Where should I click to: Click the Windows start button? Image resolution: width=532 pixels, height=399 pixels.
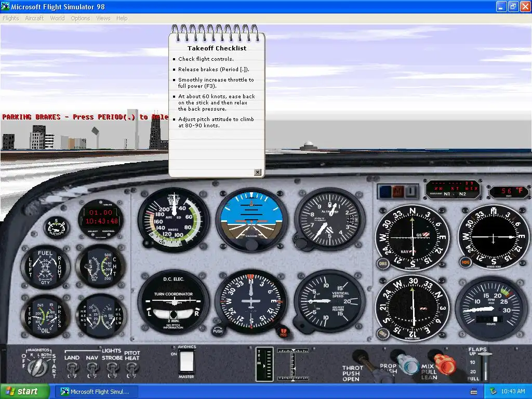point(24,392)
